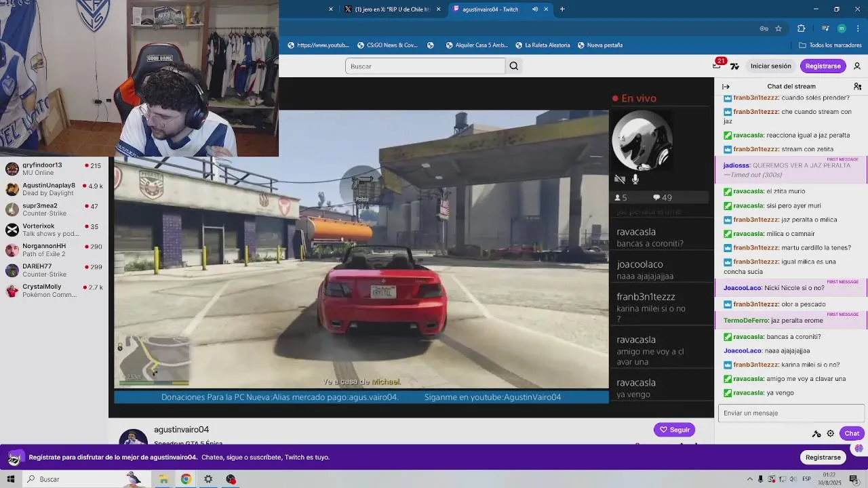Mute audio icon on the Twitch tab
Image resolution: width=868 pixels, height=488 pixels.
535,9
